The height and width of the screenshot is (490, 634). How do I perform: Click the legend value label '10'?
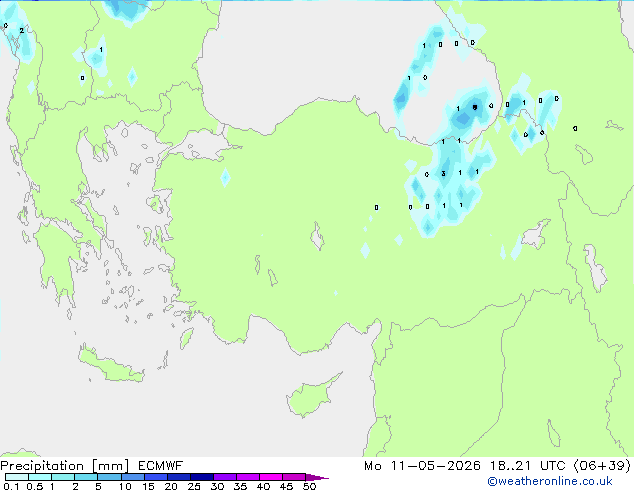(x=125, y=486)
